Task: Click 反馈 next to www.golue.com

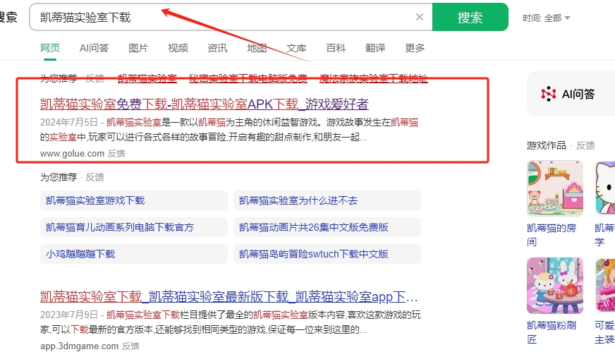Action: pyautogui.click(x=116, y=153)
